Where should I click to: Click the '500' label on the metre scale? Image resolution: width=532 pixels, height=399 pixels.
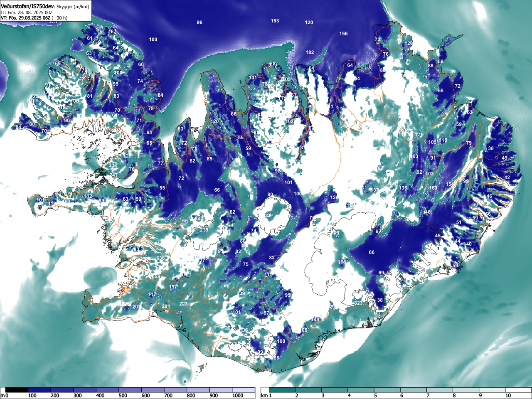(123, 396)
